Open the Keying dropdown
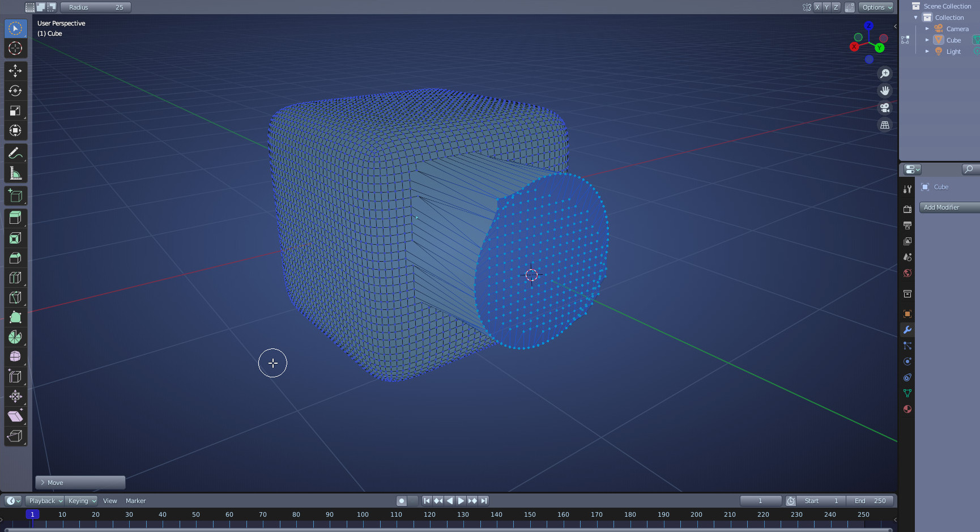980x532 pixels. coord(82,501)
